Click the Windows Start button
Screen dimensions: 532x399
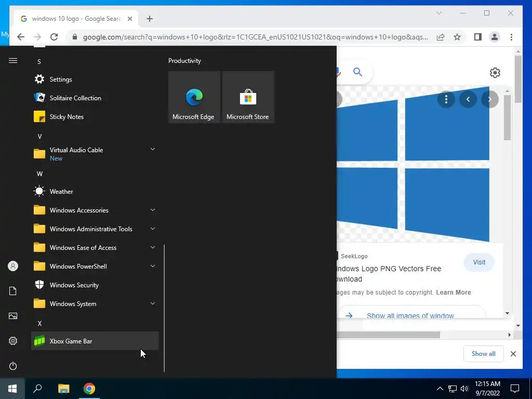pos(12,389)
